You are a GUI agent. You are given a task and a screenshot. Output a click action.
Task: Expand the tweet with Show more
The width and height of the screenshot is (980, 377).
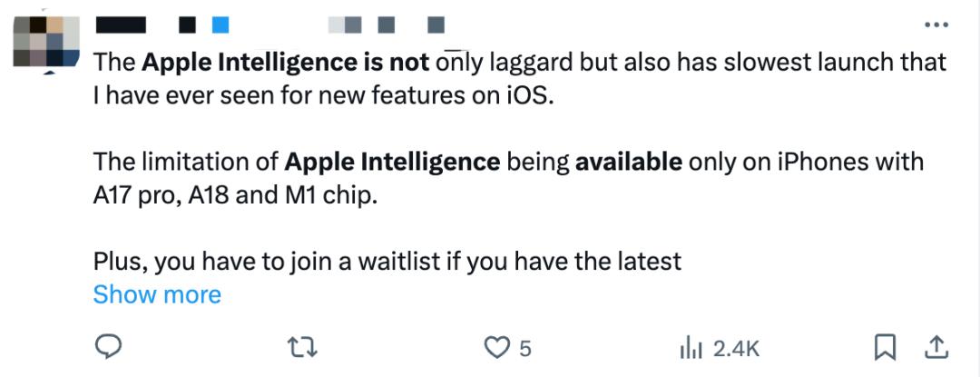[x=157, y=295]
